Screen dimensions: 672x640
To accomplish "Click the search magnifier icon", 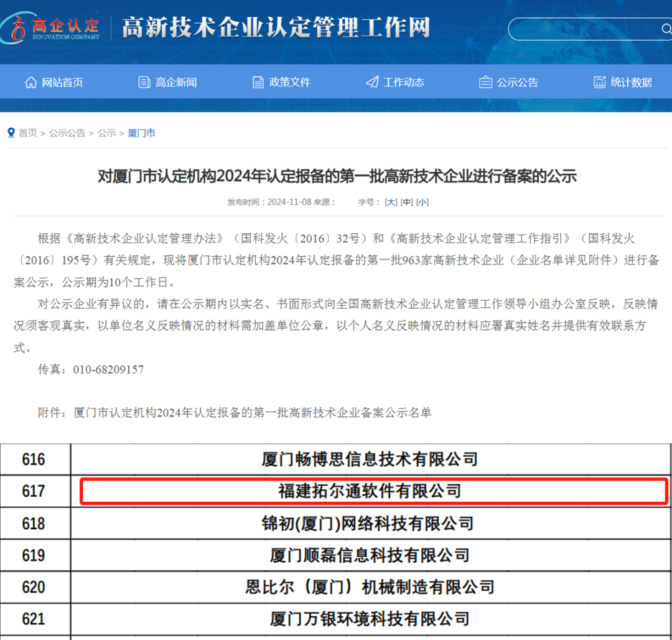I will click(x=666, y=29).
